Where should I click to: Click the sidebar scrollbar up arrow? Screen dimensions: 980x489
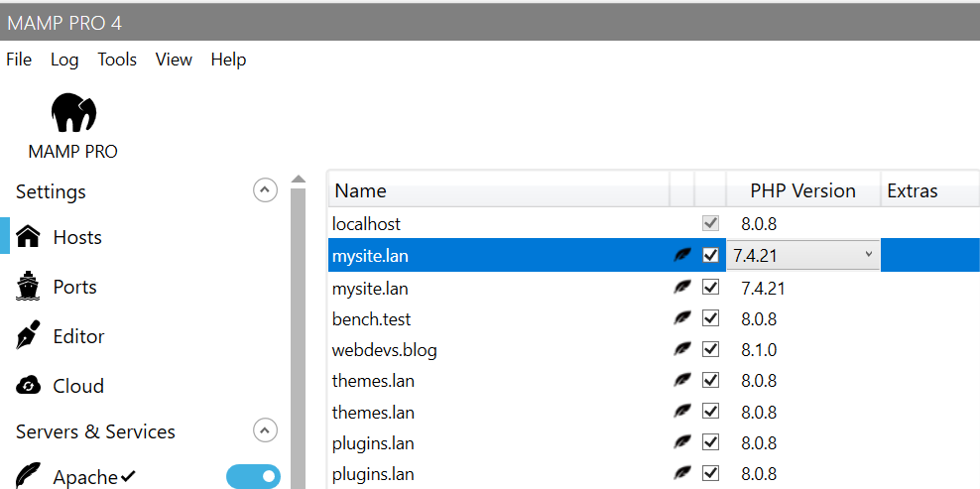pos(299,179)
